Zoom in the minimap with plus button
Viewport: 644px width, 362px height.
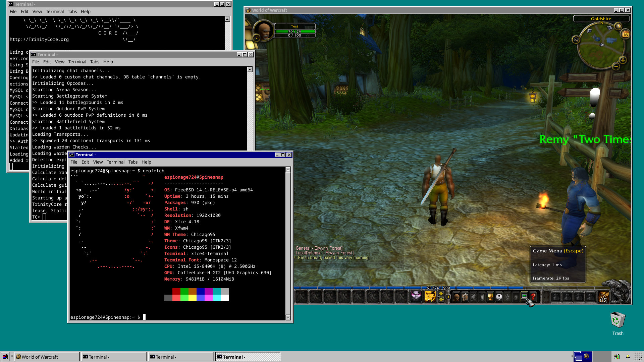pyautogui.click(x=623, y=60)
